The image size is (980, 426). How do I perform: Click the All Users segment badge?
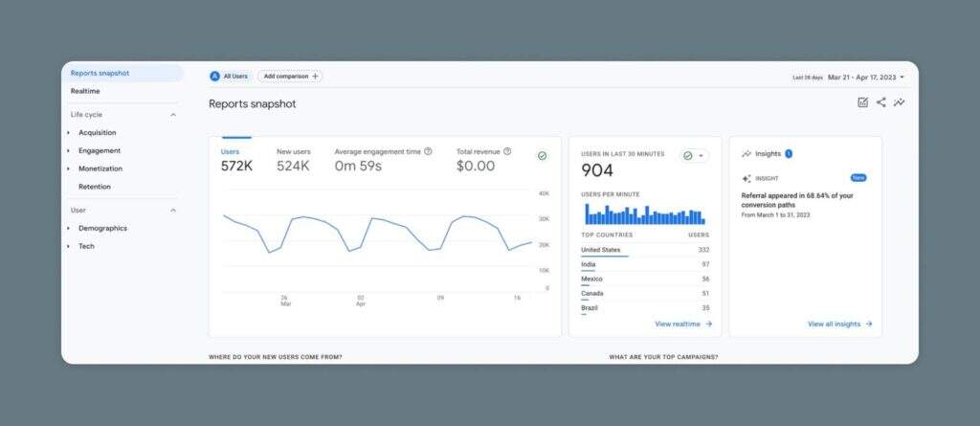(x=229, y=76)
